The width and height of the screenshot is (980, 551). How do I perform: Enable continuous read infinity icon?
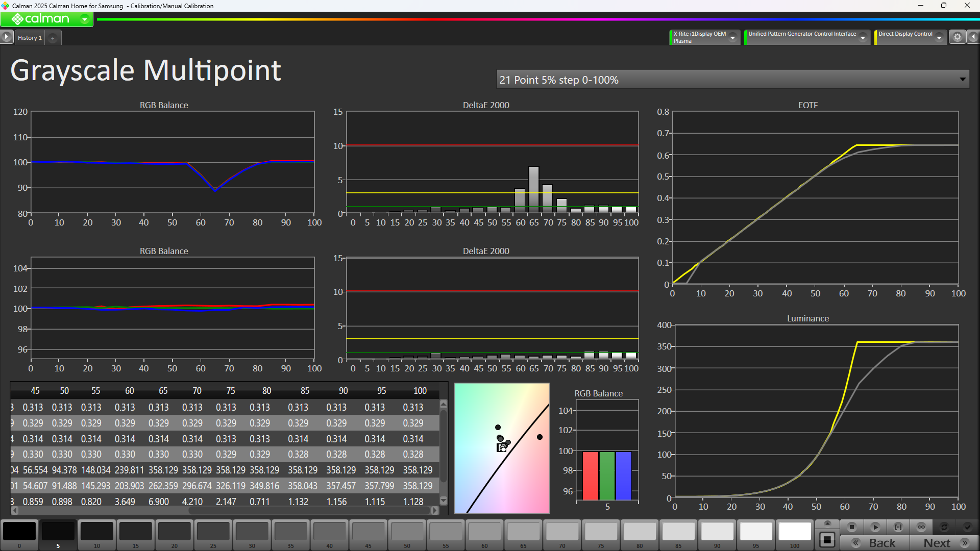(921, 527)
